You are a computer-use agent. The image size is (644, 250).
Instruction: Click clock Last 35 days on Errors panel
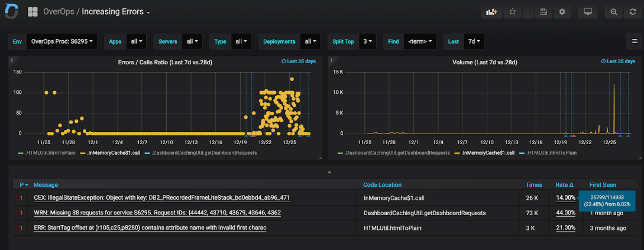(299, 61)
